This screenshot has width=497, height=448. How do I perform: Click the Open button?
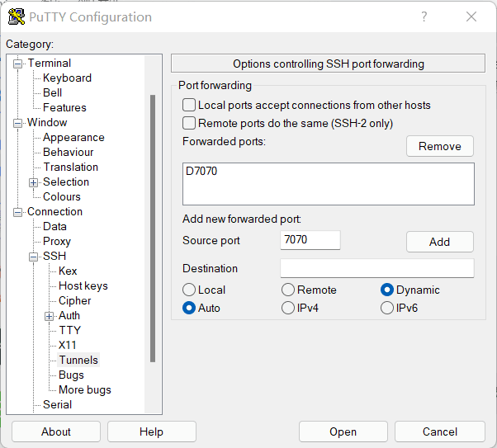pyautogui.click(x=343, y=431)
